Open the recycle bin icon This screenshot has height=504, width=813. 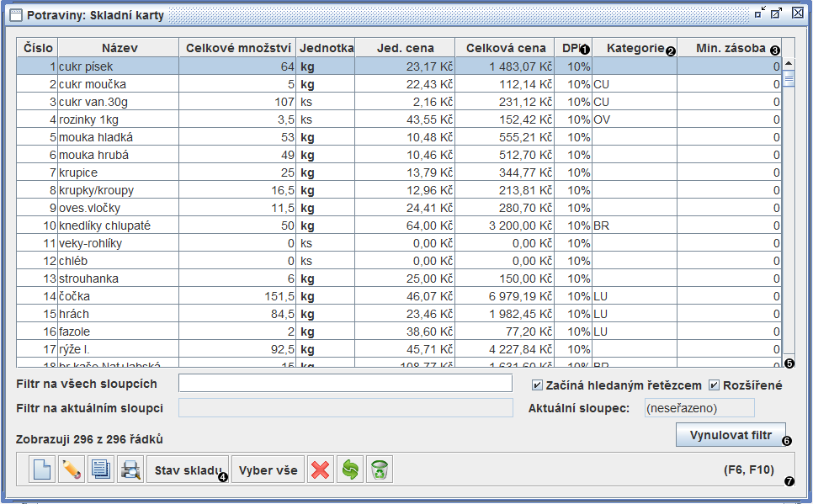(x=379, y=470)
